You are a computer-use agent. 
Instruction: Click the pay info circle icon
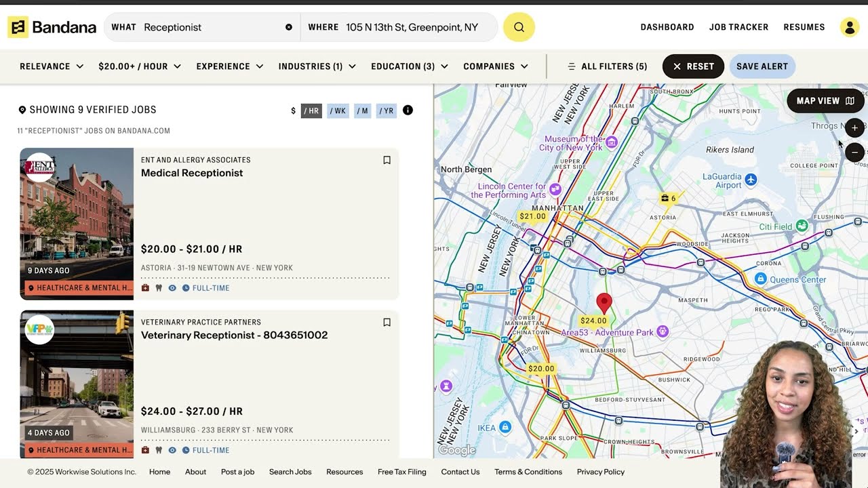coord(408,110)
